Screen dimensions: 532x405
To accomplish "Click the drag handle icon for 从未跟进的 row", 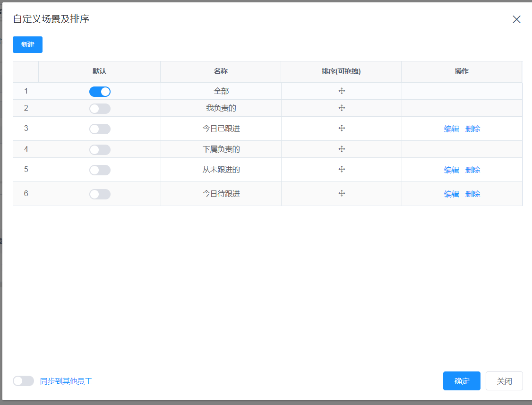I will coord(342,169).
